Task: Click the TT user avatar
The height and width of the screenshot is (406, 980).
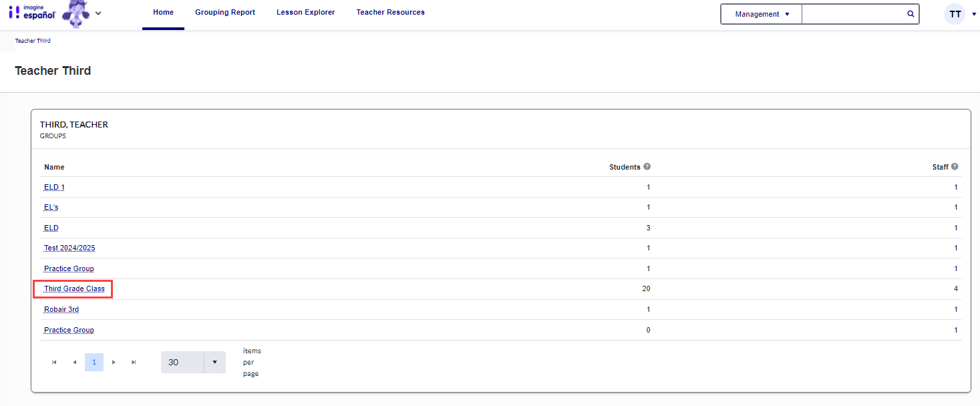Action: 955,14
